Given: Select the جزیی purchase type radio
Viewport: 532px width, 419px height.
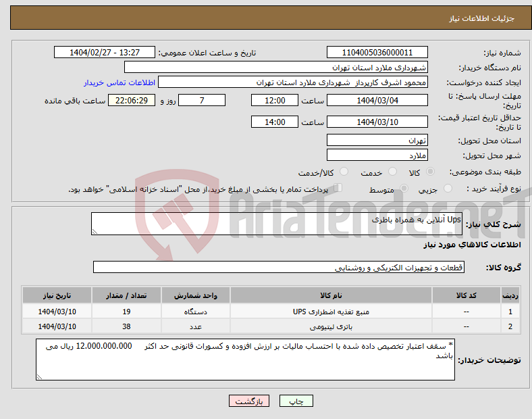Looking at the screenshot, I should pos(448,189).
